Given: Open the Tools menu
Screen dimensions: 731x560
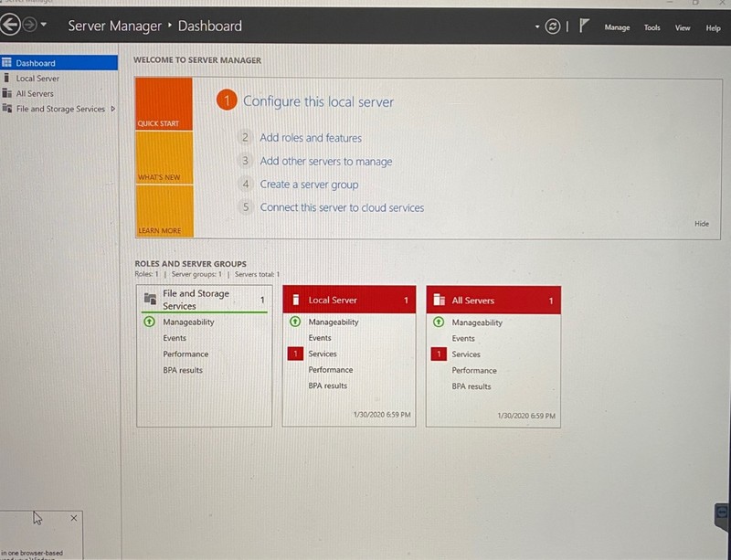Looking at the screenshot, I should pos(652,28).
